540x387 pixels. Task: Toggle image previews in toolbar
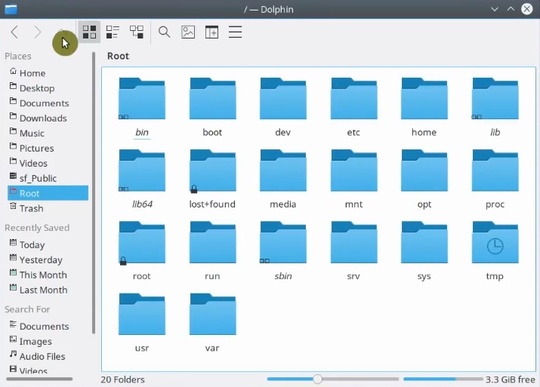188,32
